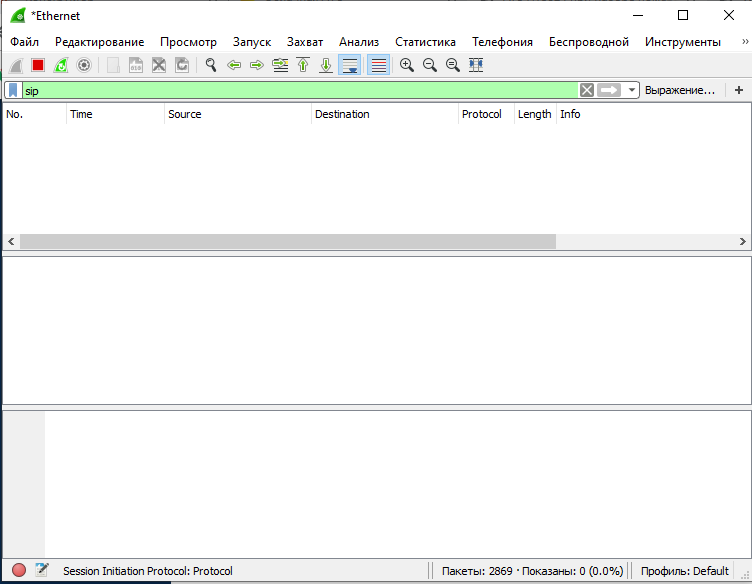
Task: Click the start capture shark fin icon
Action: [x=15, y=65]
